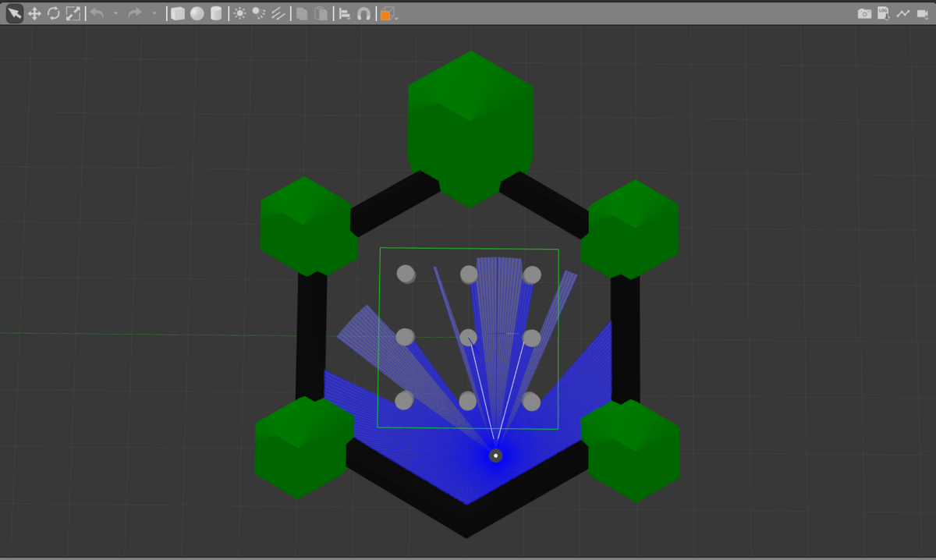936x560 pixels.
Task: Toggle the snap magnet tool
Action: pyautogui.click(x=363, y=13)
